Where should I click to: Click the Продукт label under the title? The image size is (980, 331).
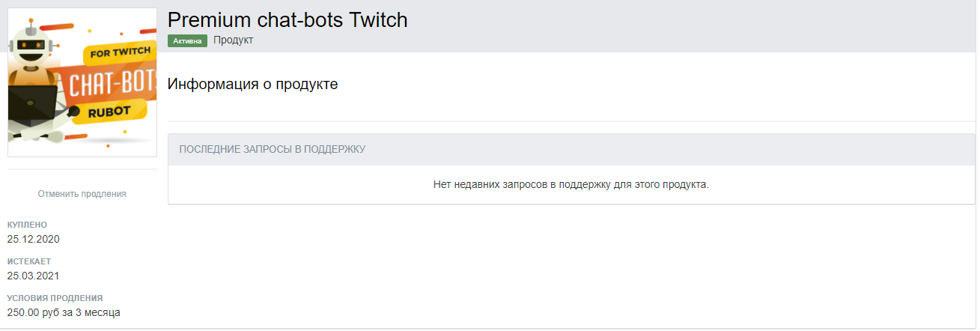tap(233, 40)
